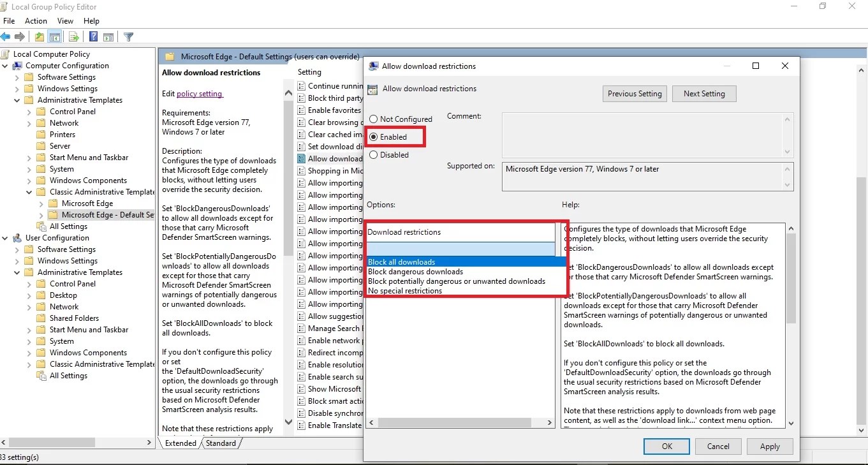Click the icon beside 'Block third party' setting
The width and height of the screenshot is (868, 465).
tap(302, 98)
